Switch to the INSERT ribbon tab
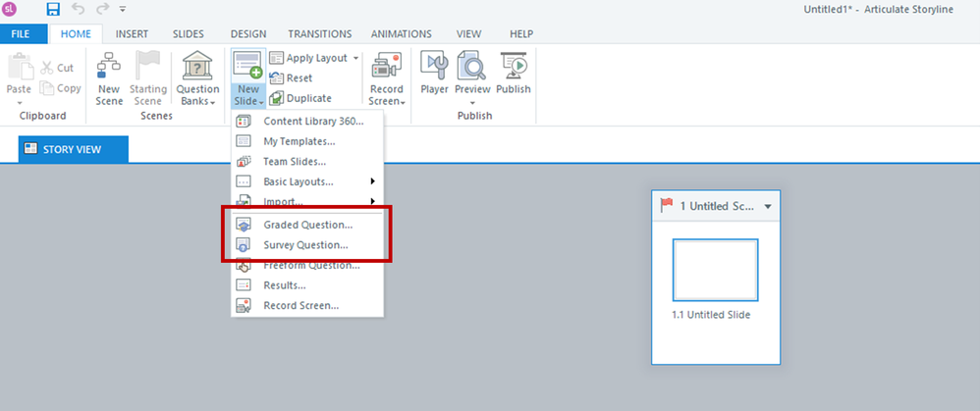 132,33
